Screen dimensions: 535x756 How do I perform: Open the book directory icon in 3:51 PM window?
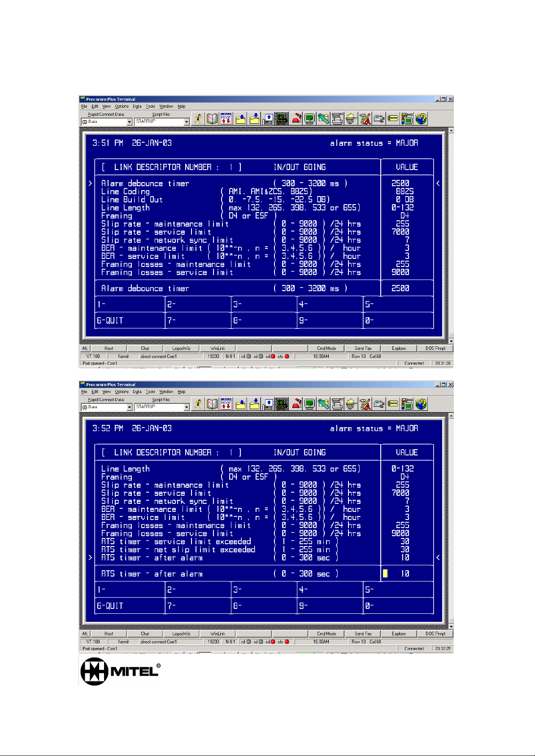click(212, 119)
